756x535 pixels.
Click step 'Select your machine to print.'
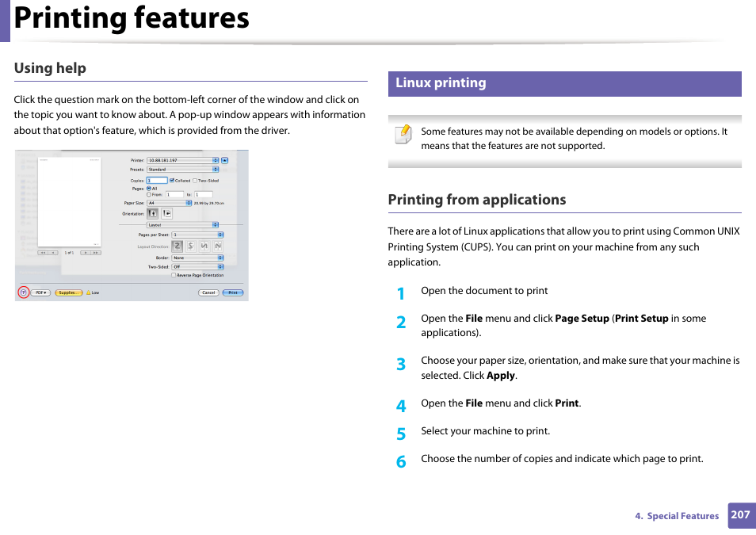[485, 431]
